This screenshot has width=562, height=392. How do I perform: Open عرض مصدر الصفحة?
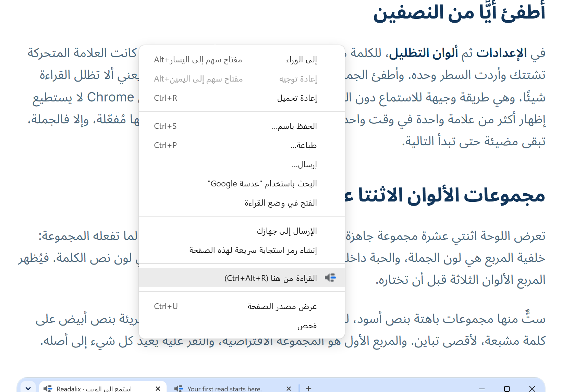click(x=242, y=307)
